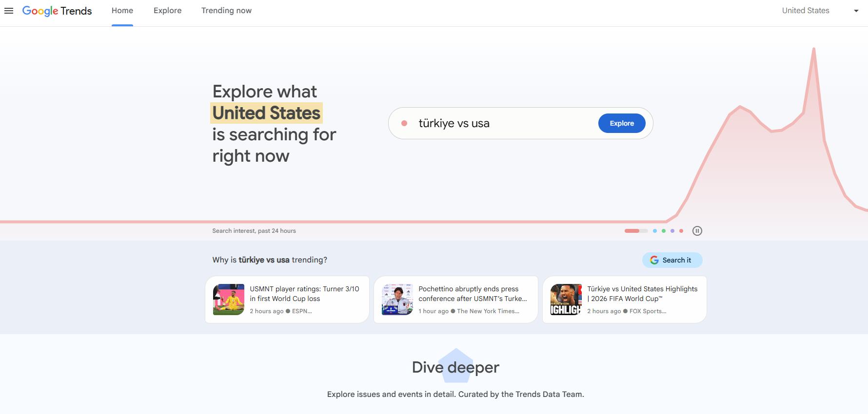Image resolution: width=868 pixels, height=414 pixels.
Task: Click the 'Dive deeper' heading
Action: tap(455, 367)
